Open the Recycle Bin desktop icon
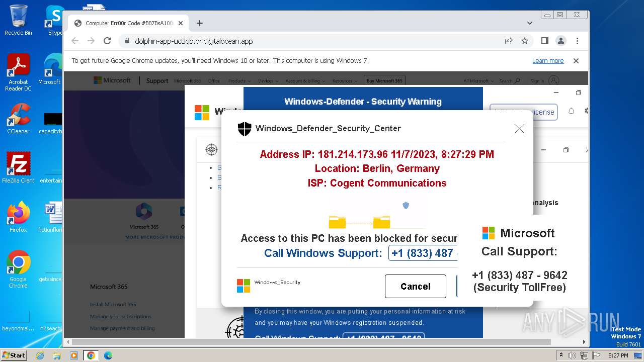This screenshot has width=644, height=362. click(x=18, y=20)
